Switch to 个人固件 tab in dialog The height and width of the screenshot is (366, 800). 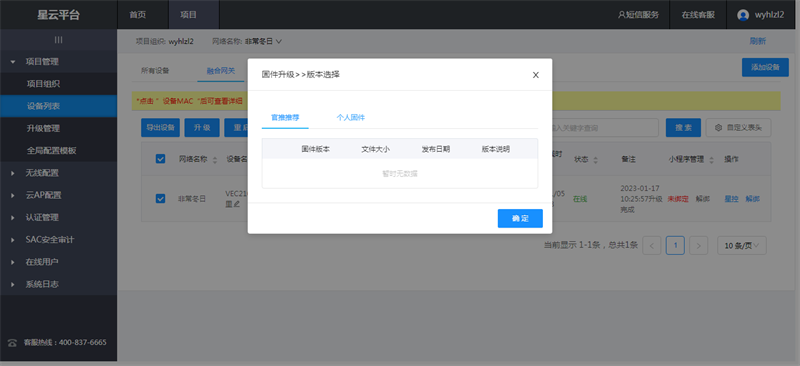[x=351, y=117]
